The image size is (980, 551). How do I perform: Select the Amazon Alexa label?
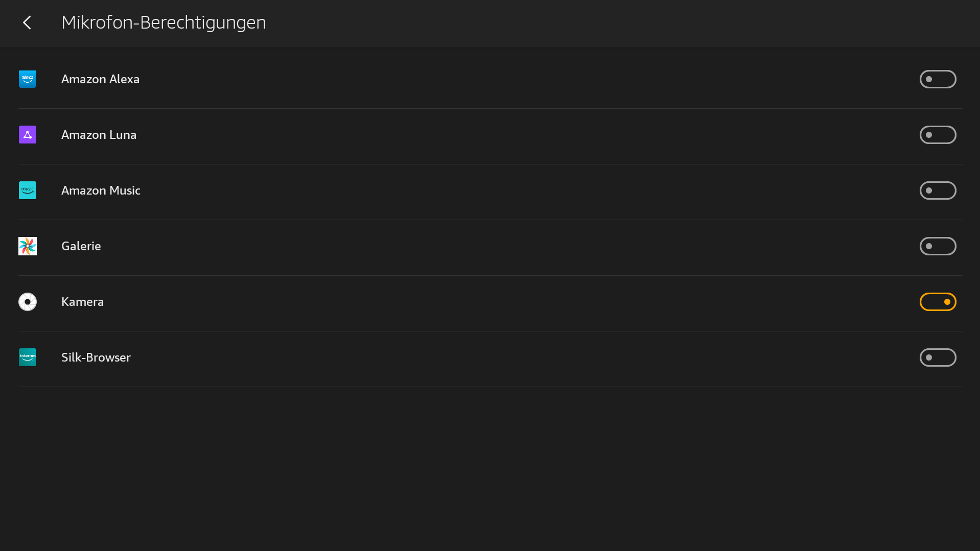(x=100, y=79)
